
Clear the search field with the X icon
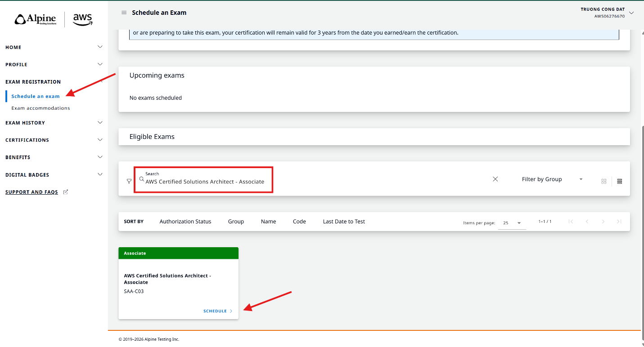[495, 179]
